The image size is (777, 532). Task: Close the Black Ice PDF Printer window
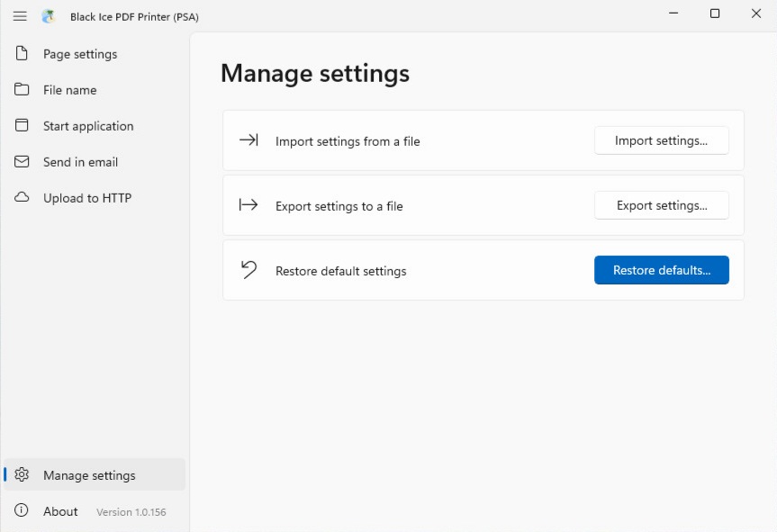click(x=756, y=14)
